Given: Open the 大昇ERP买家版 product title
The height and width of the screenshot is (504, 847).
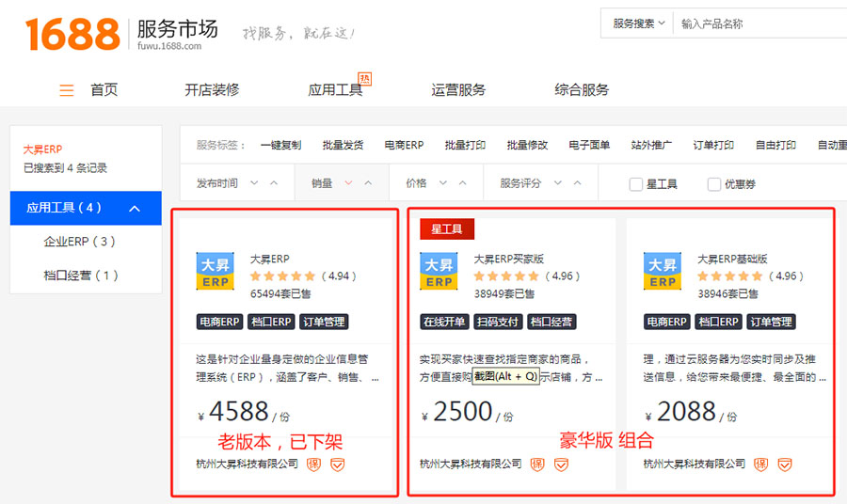Looking at the screenshot, I should click(x=509, y=259).
